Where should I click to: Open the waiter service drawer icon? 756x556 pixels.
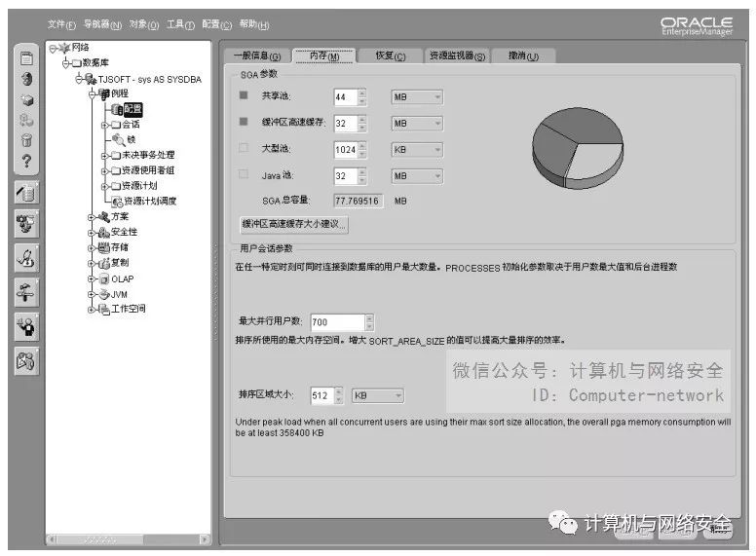click(x=26, y=326)
